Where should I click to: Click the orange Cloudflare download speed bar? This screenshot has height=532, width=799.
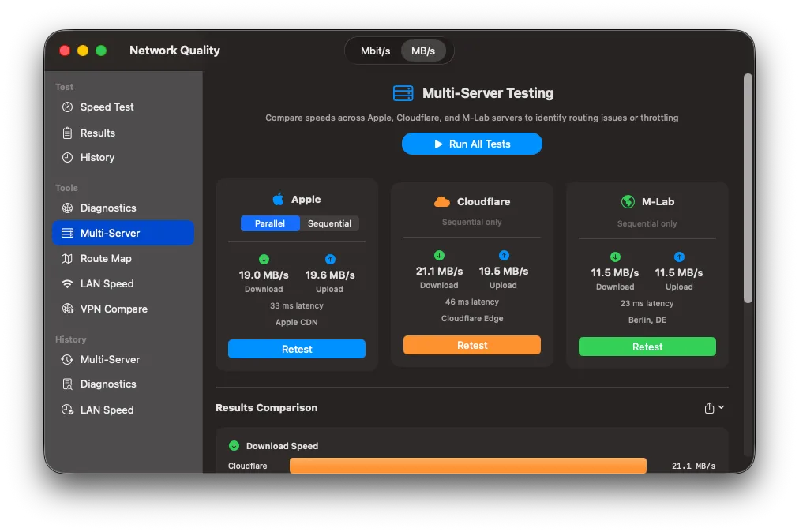coord(467,466)
